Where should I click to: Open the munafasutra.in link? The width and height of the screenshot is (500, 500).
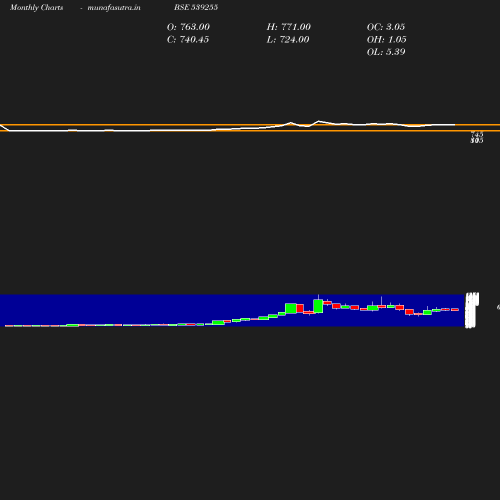tap(114, 7)
